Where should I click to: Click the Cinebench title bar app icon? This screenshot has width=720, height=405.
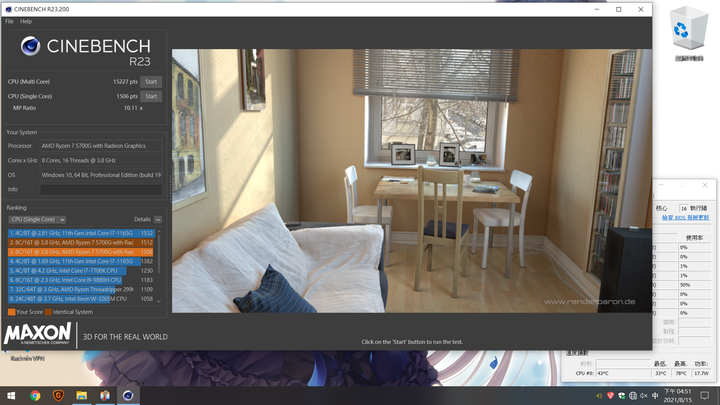point(8,9)
